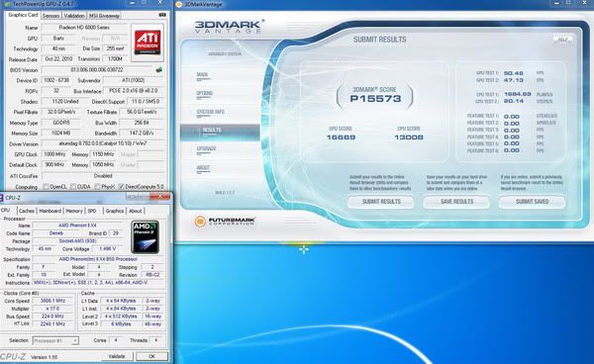
Task: Toggle the CUDA checkbox
Action: coord(72,187)
